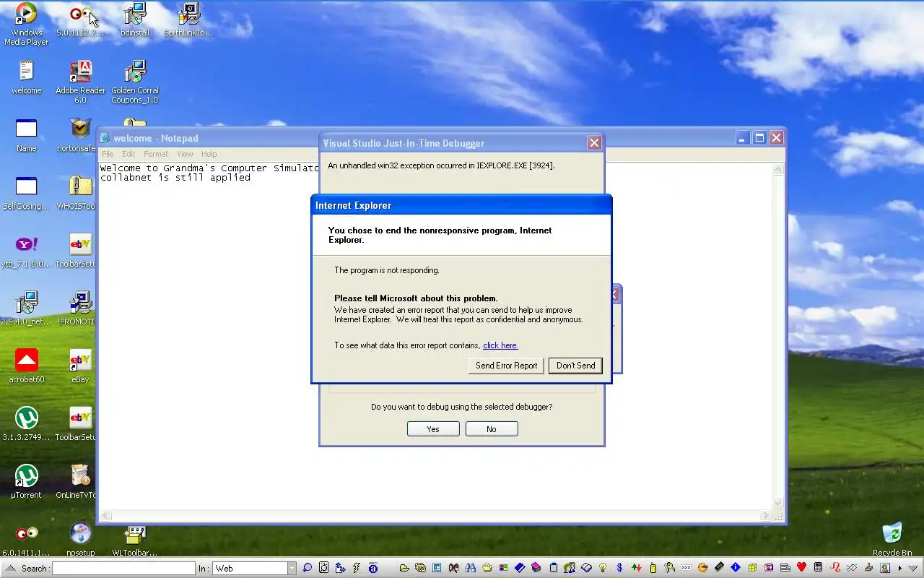Click Send Error Report button
The height and width of the screenshot is (578, 924).
pos(506,366)
